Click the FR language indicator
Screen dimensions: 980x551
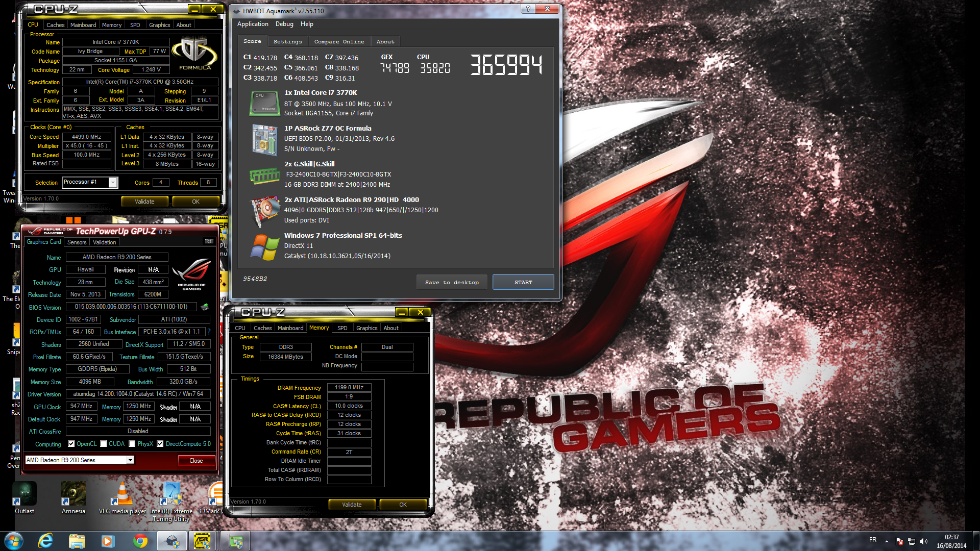click(873, 540)
